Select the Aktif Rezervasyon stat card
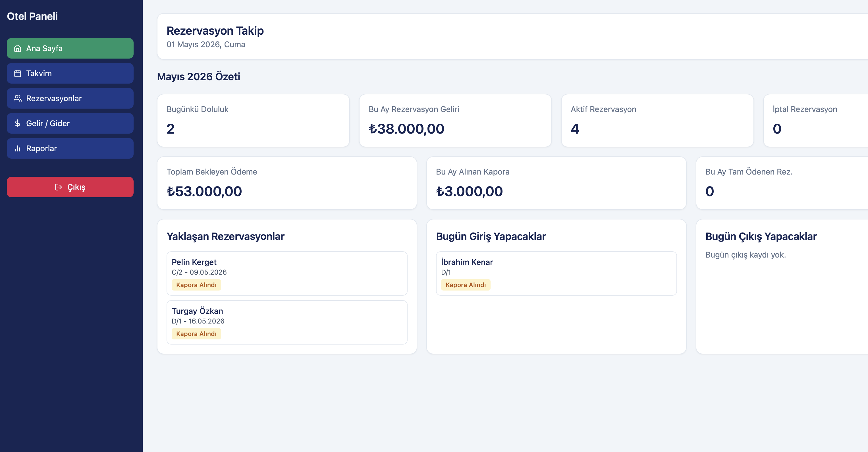 657,120
